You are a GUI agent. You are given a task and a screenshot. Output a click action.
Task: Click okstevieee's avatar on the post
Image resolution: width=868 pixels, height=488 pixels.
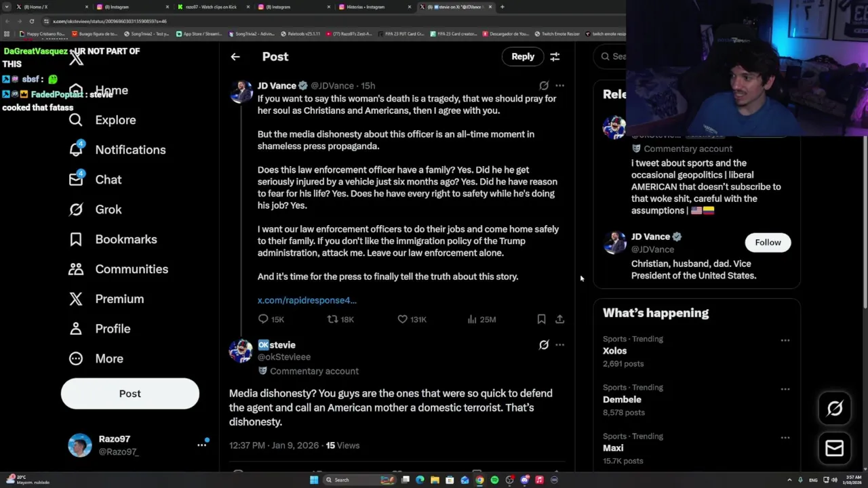(241, 351)
